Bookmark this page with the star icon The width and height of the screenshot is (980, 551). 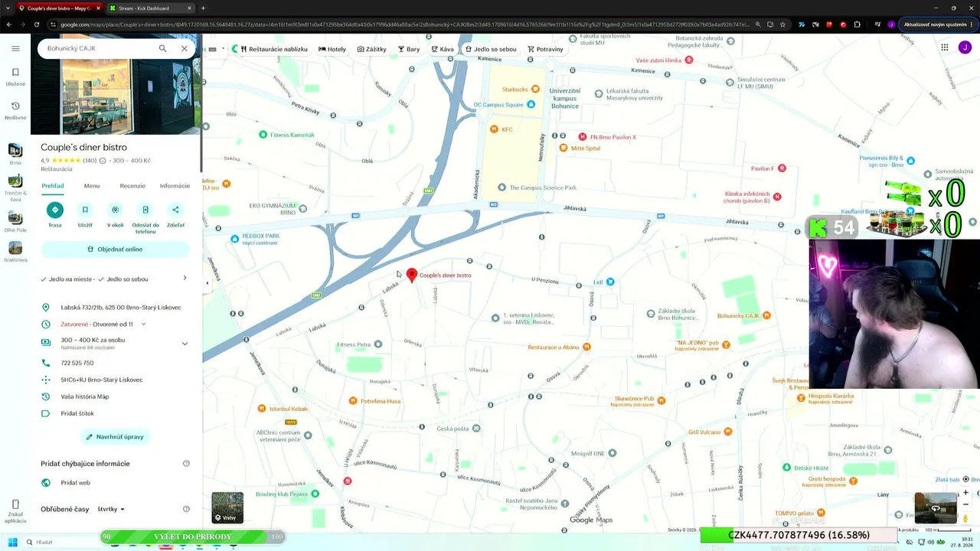pyautogui.click(x=782, y=24)
